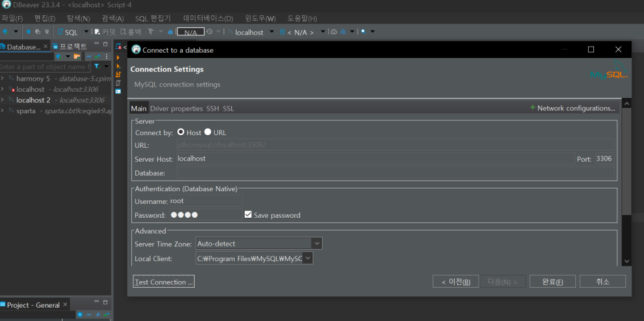Select the URL radio button

pos(207,132)
